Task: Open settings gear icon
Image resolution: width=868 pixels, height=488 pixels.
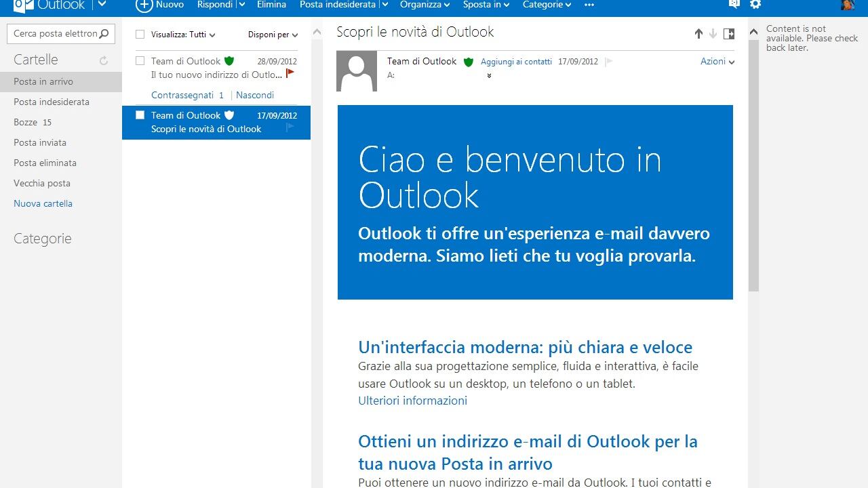Action: 755,4
